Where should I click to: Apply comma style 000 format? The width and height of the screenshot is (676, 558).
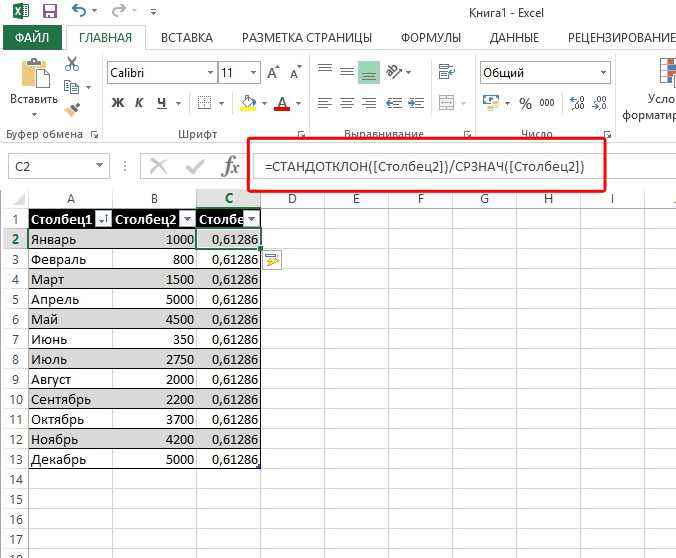[x=547, y=103]
